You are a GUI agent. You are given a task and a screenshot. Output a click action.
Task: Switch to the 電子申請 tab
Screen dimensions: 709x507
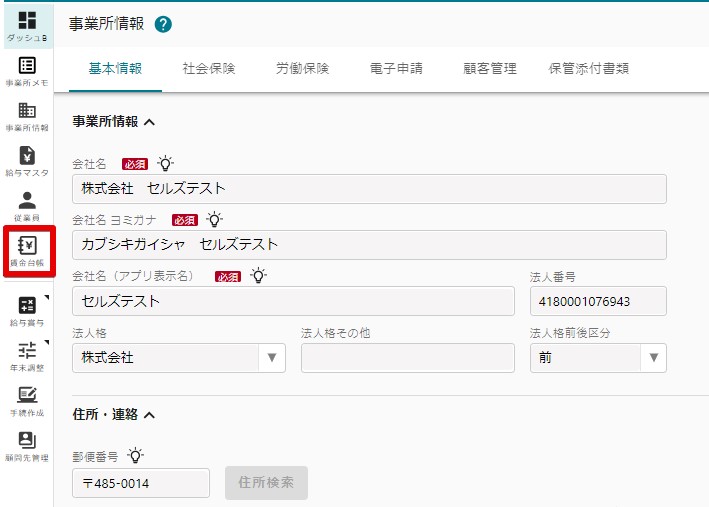(396, 69)
